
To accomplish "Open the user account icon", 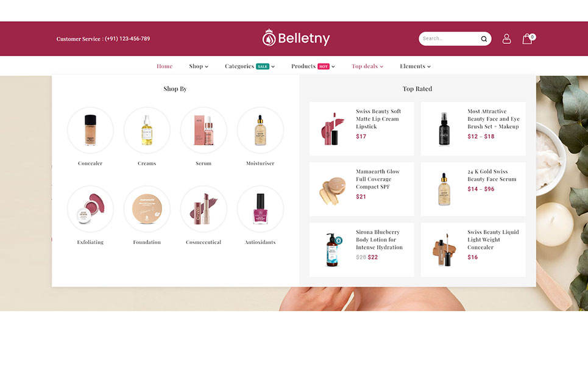I will 506,38.
